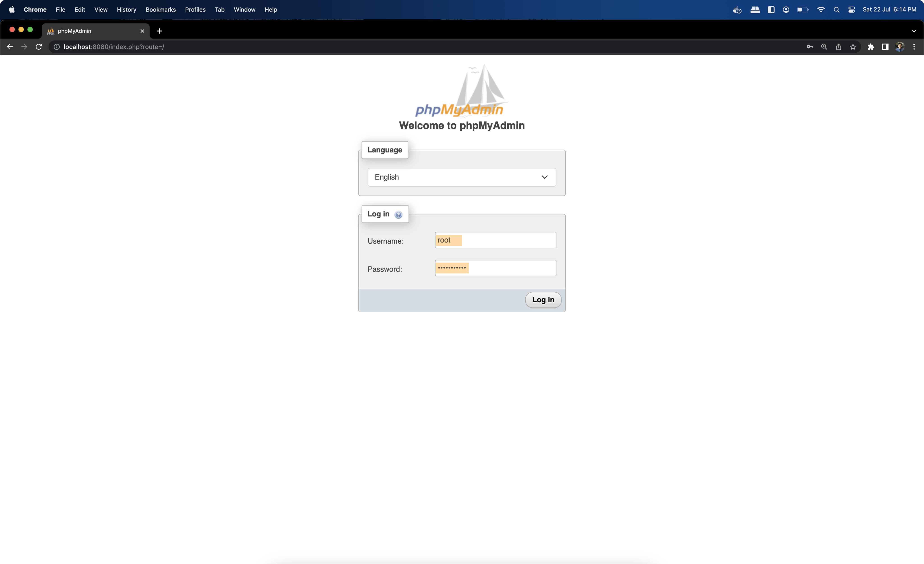
Task: Click the Welcome to phpMyAdmin heading
Action: (x=462, y=125)
